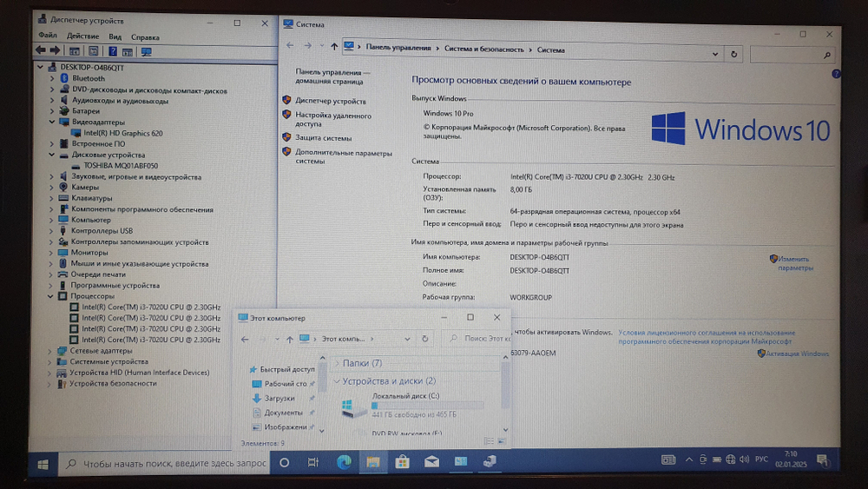Open Быстрый доступ in navigation pane

tap(286, 369)
